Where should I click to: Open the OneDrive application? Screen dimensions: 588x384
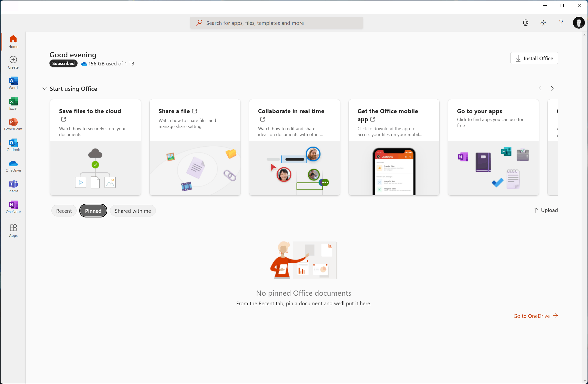[13, 165]
